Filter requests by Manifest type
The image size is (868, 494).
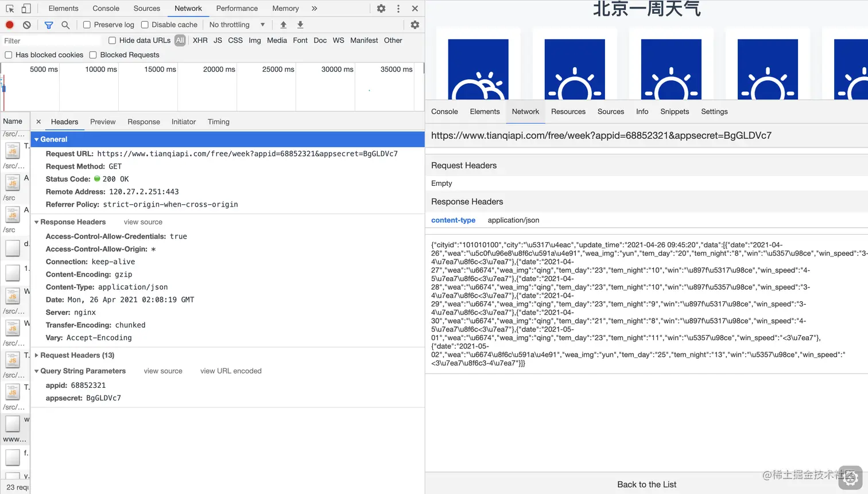(364, 40)
